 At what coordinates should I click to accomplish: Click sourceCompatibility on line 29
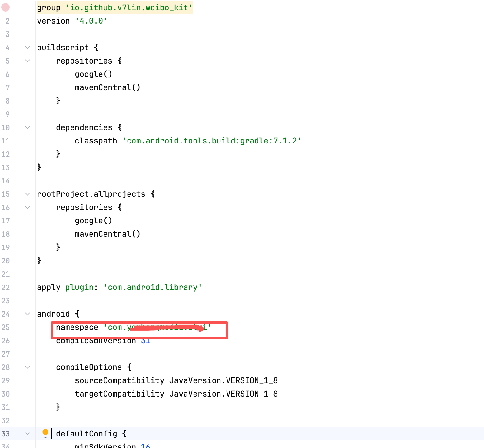point(119,380)
